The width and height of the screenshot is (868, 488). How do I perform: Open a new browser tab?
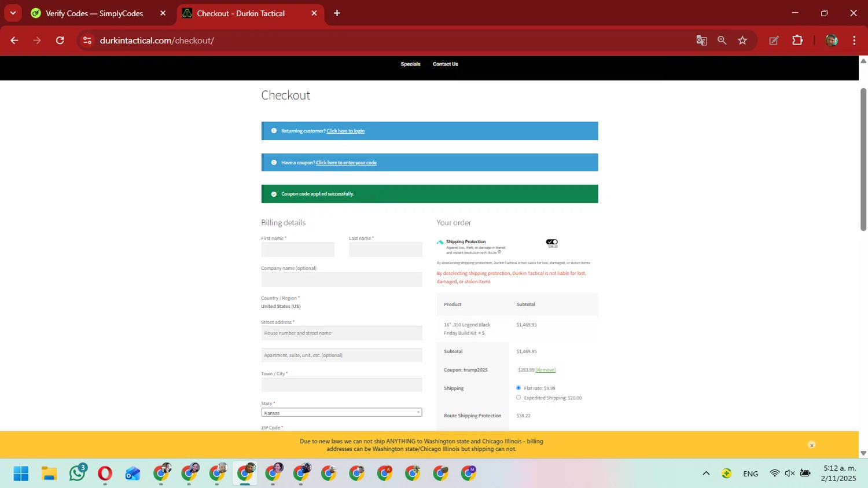point(337,13)
